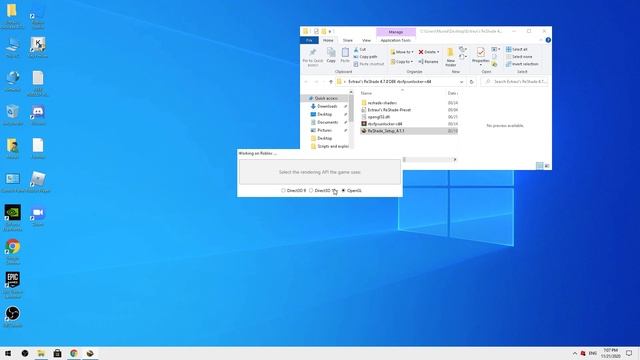
Task: Open the Recycle Bin desktop icon
Action: coord(13,115)
